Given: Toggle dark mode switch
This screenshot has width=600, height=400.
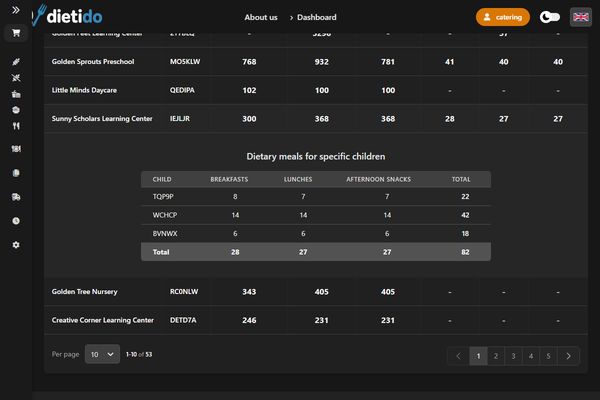Looking at the screenshot, I should 550,17.
